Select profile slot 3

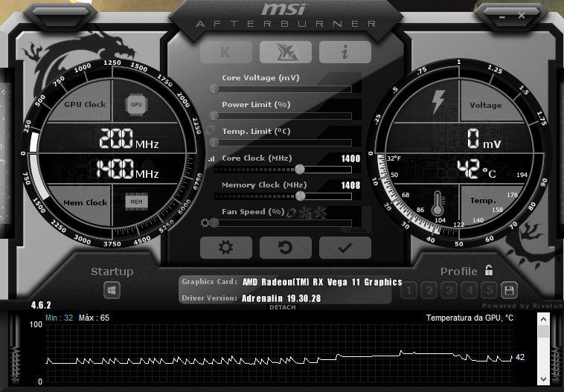(x=449, y=290)
